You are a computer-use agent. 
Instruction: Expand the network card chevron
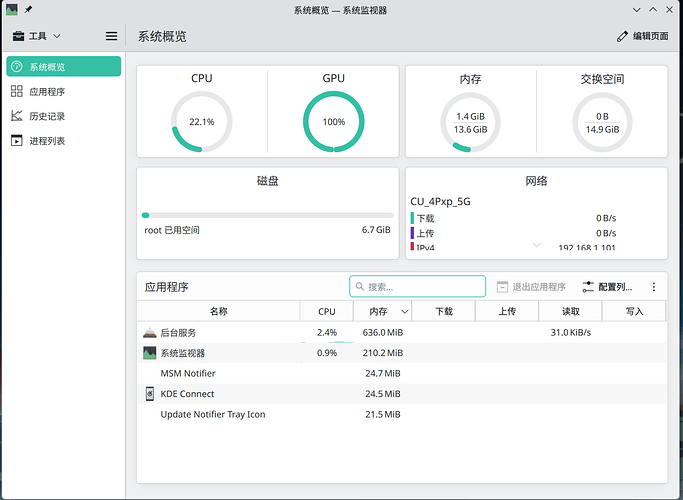(536, 245)
